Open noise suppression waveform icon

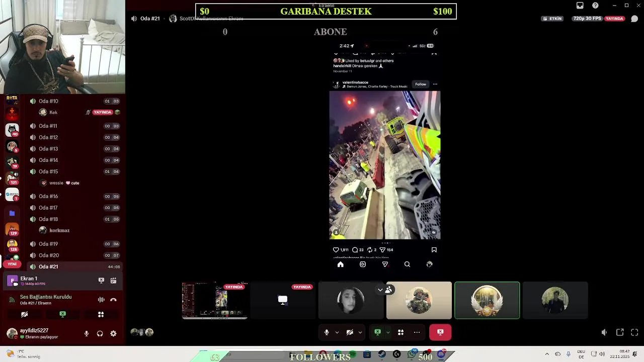click(101, 300)
